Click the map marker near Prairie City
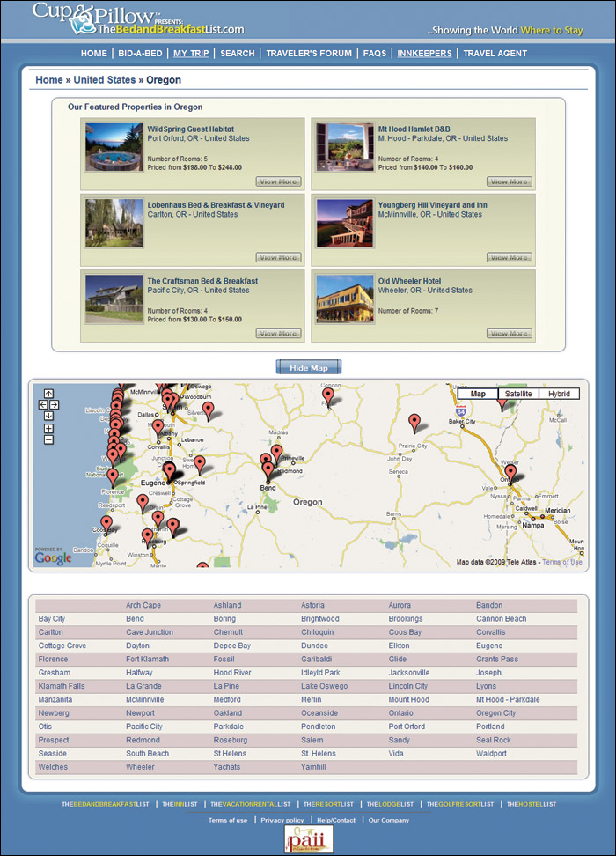 (x=414, y=423)
